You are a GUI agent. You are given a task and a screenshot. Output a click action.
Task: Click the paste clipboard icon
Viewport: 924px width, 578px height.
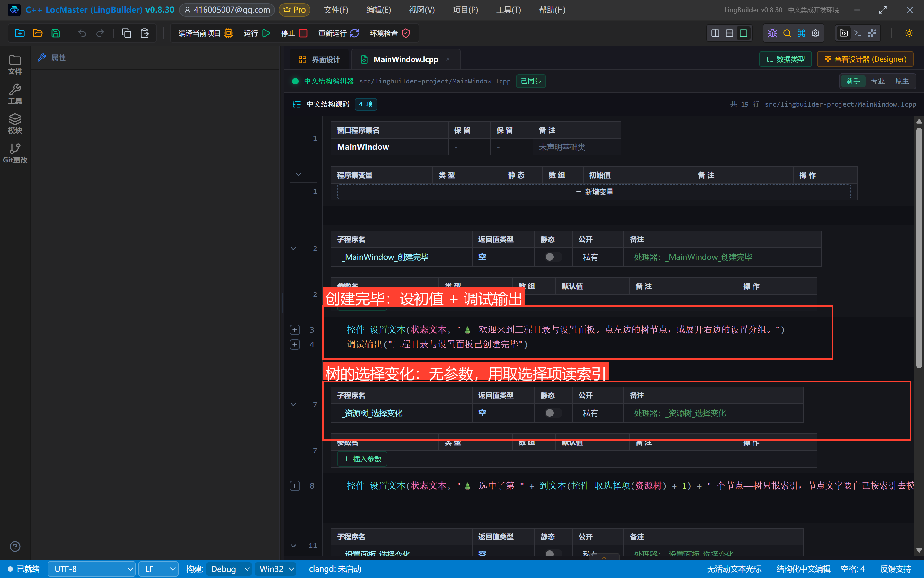pos(144,33)
